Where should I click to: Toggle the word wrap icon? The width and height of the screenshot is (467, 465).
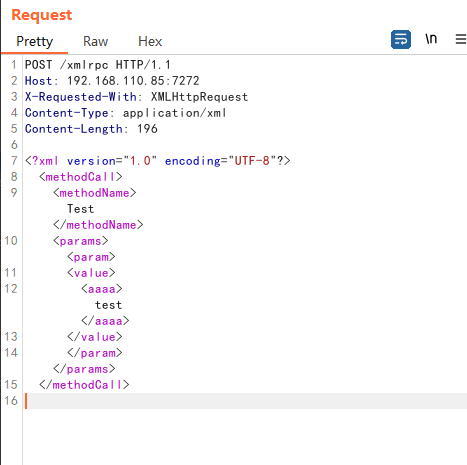[401, 40]
